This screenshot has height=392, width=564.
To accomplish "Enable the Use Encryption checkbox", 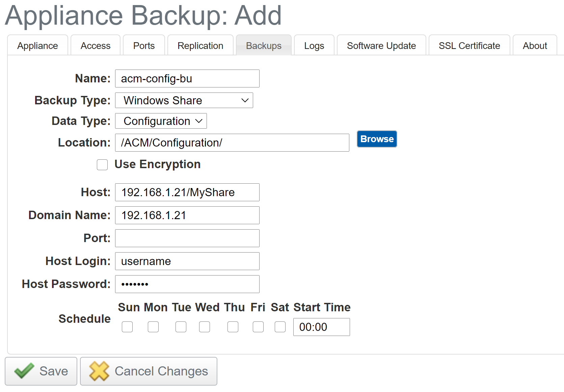I will (x=102, y=165).
